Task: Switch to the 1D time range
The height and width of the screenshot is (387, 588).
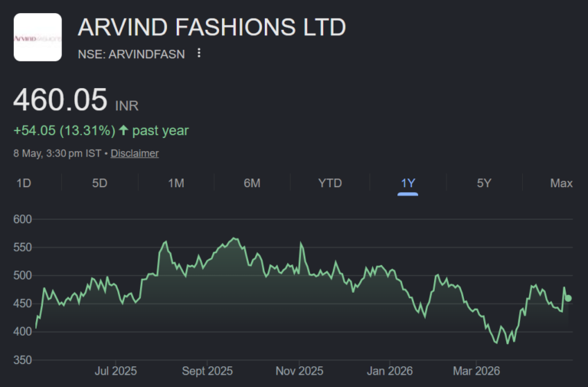Action: (x=24, y=183)
